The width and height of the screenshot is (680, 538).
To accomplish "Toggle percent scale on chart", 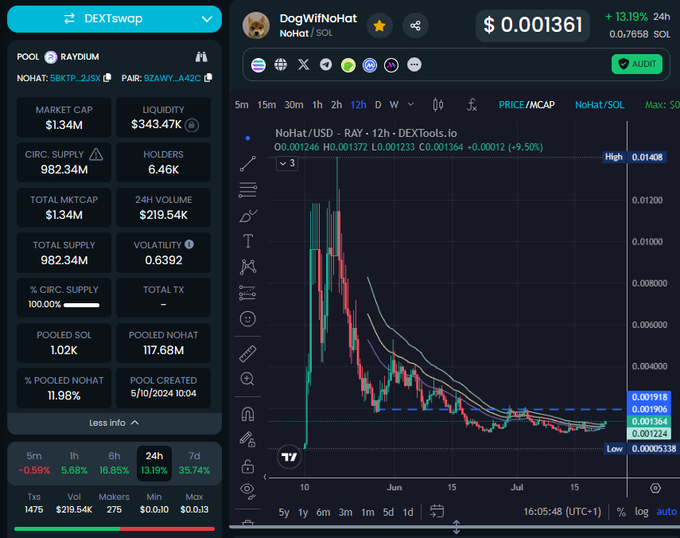I will click(x=621, y=512).
